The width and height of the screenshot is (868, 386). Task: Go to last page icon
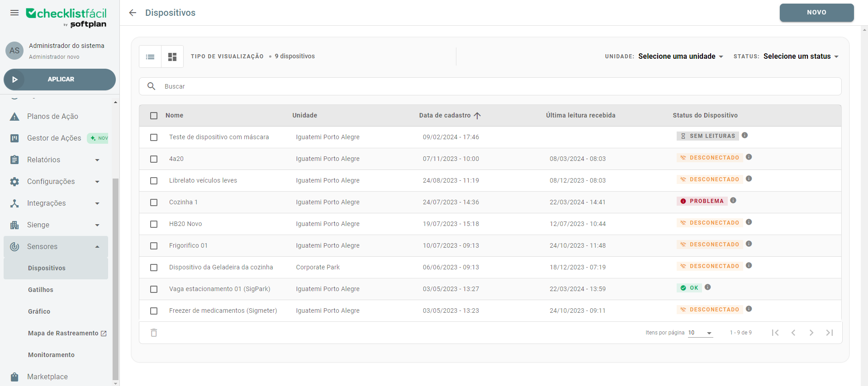tap(830, 333)
